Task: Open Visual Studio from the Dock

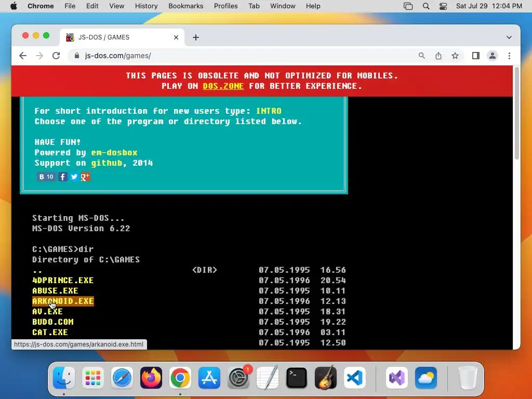Action: (x=396, y=378)
